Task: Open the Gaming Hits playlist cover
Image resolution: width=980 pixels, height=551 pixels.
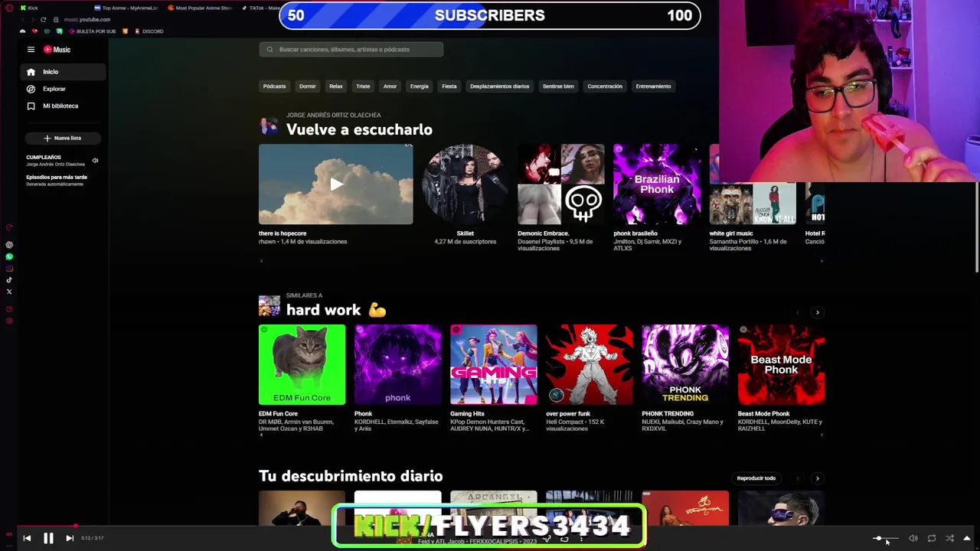Action: coord(493,365)
